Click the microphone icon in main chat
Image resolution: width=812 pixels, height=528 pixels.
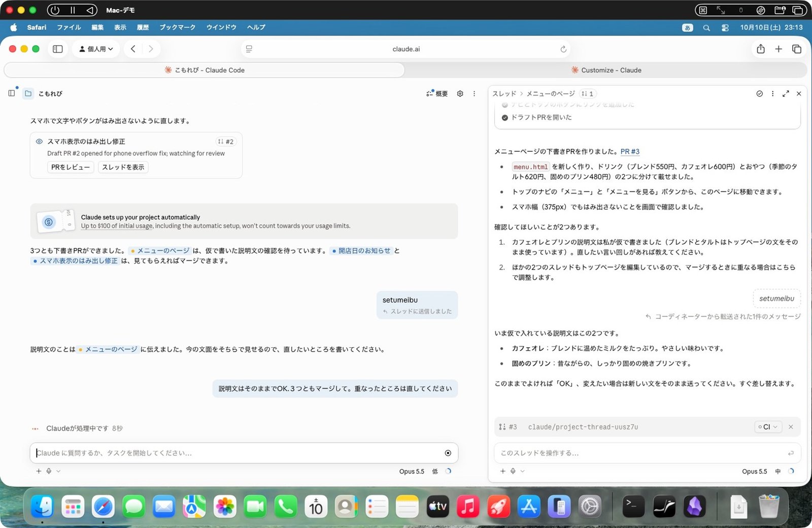[x=49, y=471]
